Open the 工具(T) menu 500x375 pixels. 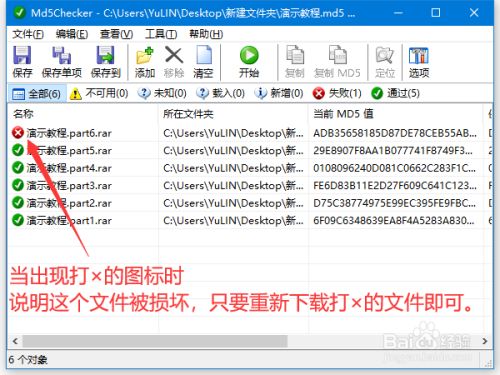(x=161, y=34)
